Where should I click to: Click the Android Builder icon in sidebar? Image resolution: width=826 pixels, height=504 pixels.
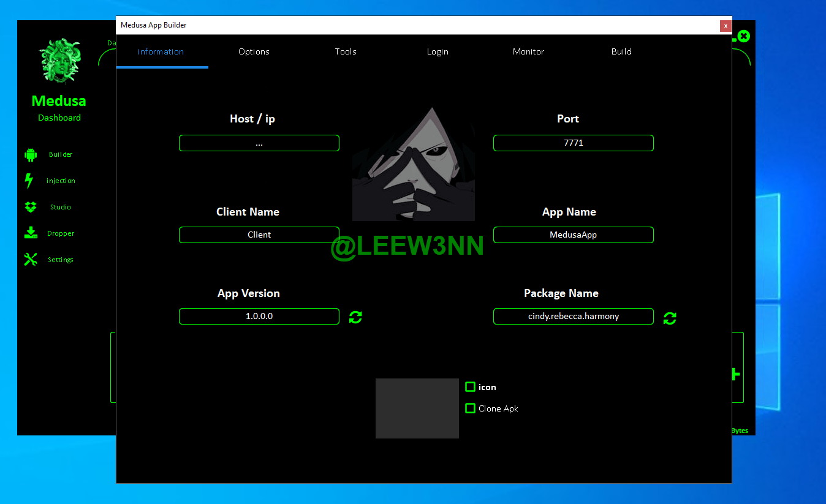[x=31, y=155]
